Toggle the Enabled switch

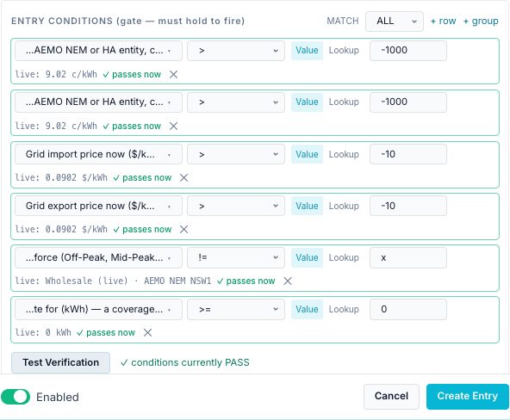coord(16,397)
